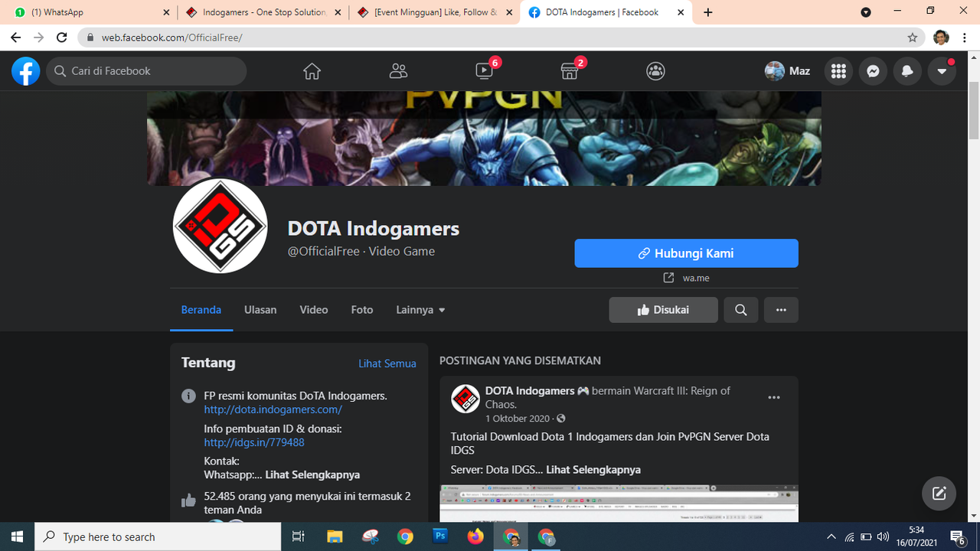Open the Watch video icon with 6 notifications
The width and height of the screenshot is (980, 551).
pyautogui.click(x=485, y=70)
